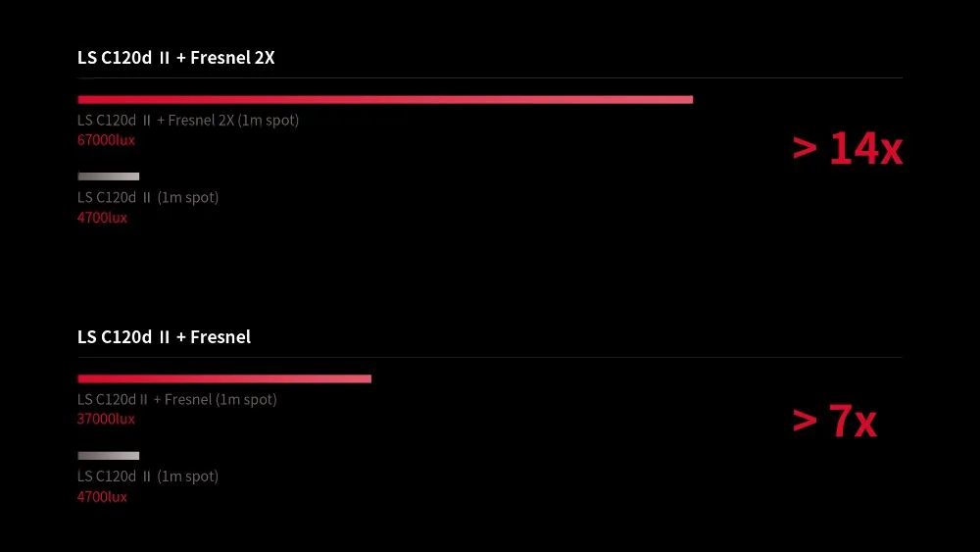This screenshot has height=552, width=980.
Task: Click the lower 'LS C120d II (1m spot)' caption
Action: (x=148, y=477)
